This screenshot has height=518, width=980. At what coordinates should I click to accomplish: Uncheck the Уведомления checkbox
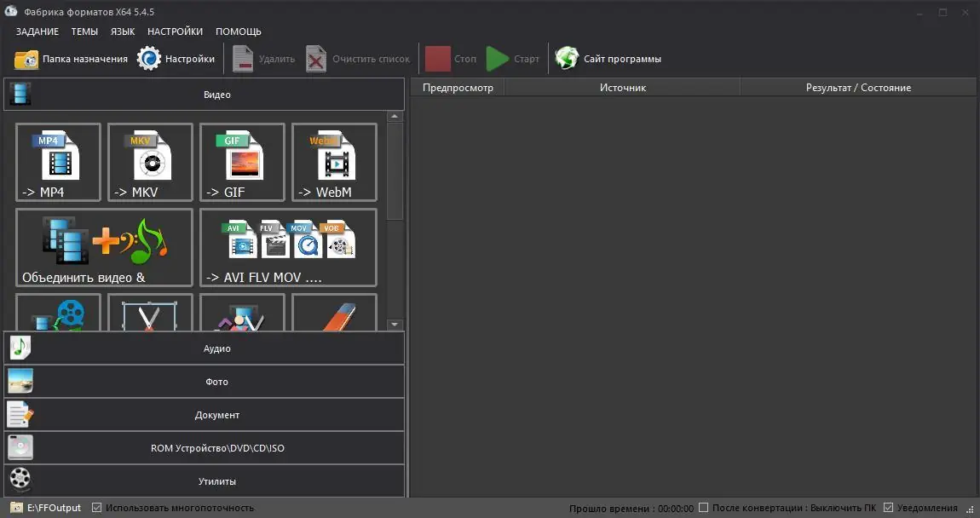coord(889,506)
